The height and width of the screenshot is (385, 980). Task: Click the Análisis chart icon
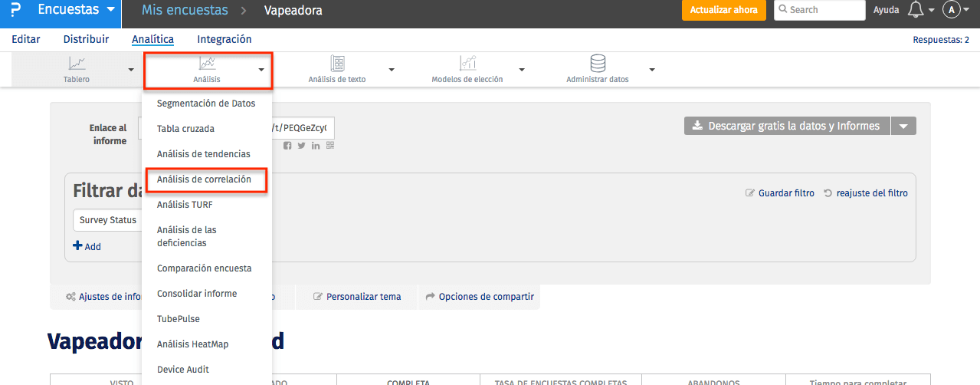207,64
